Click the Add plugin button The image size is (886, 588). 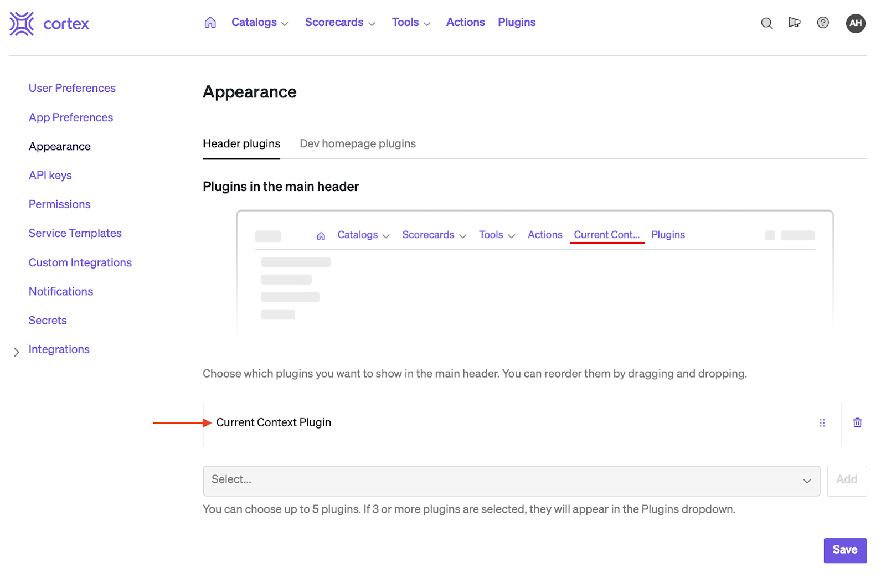847,481
